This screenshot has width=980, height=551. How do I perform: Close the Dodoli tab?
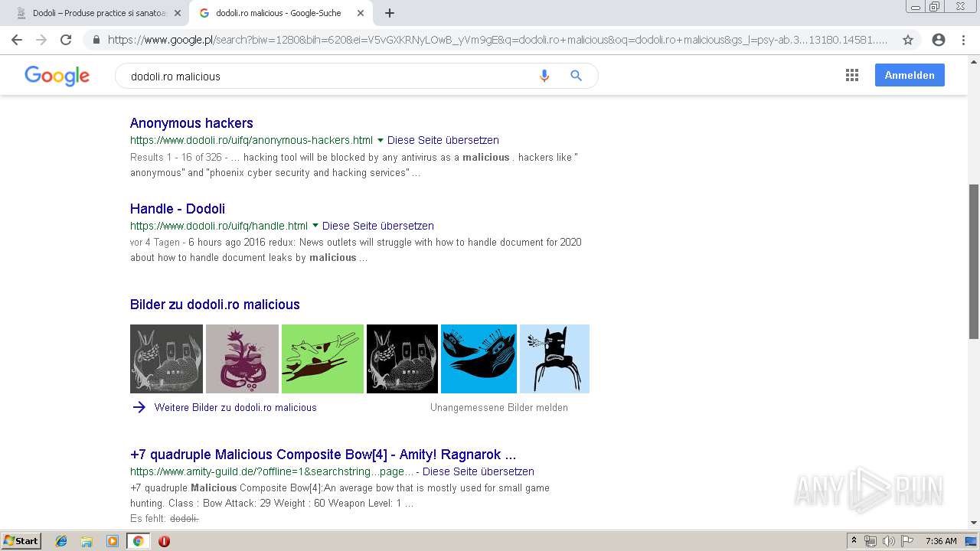pos(178,13)
